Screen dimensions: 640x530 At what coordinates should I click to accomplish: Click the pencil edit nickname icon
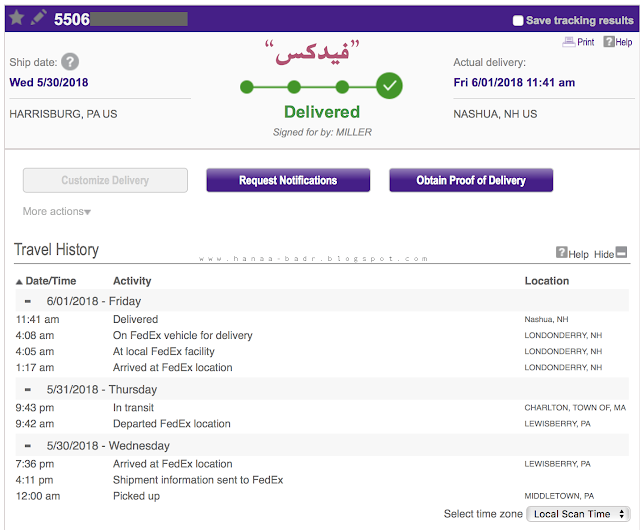pos(38,18)
